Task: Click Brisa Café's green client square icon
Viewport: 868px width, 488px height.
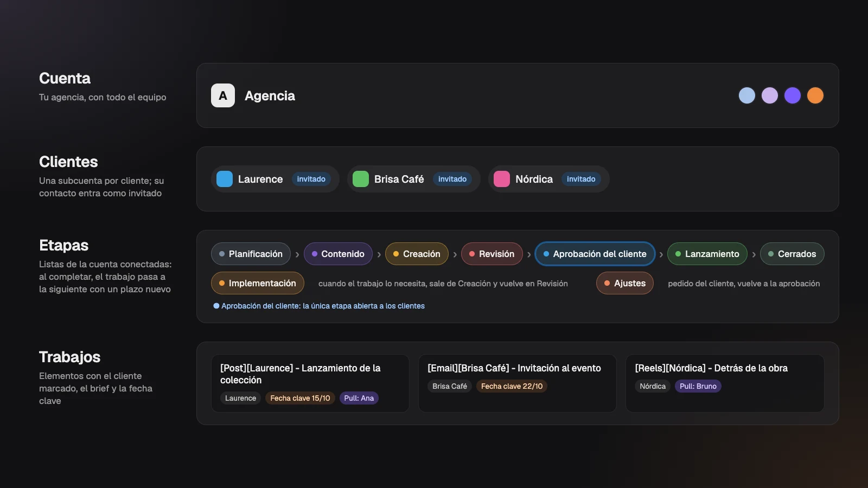Action: click(361, 179)
